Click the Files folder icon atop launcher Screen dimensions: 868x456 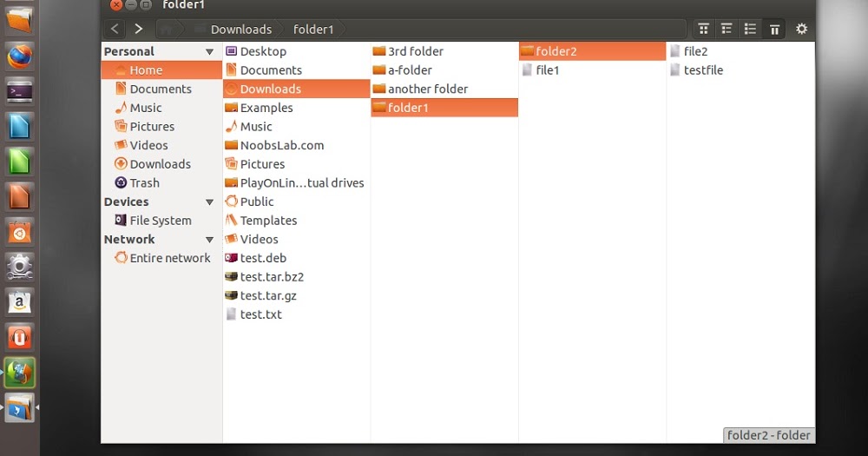pyautogui.click(x=19, y=20)
